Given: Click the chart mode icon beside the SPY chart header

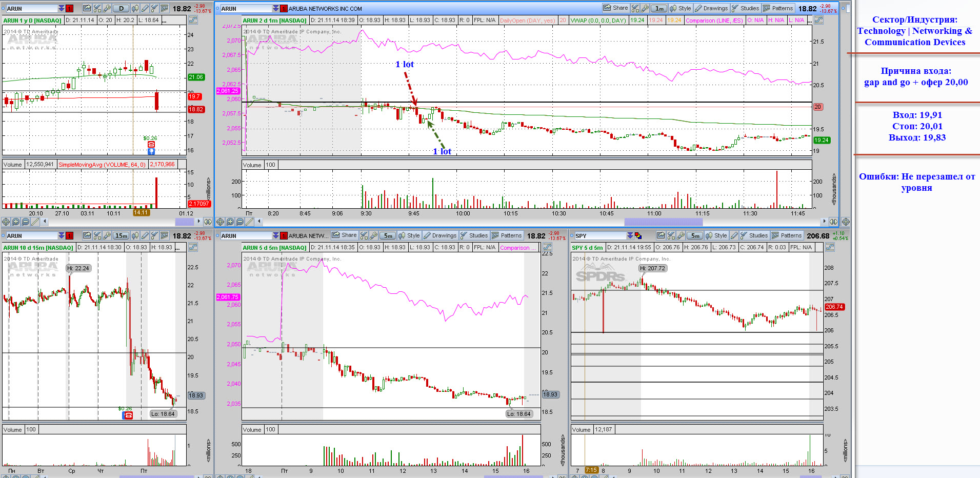Looking at the screenshot, I should click(830, 247).
